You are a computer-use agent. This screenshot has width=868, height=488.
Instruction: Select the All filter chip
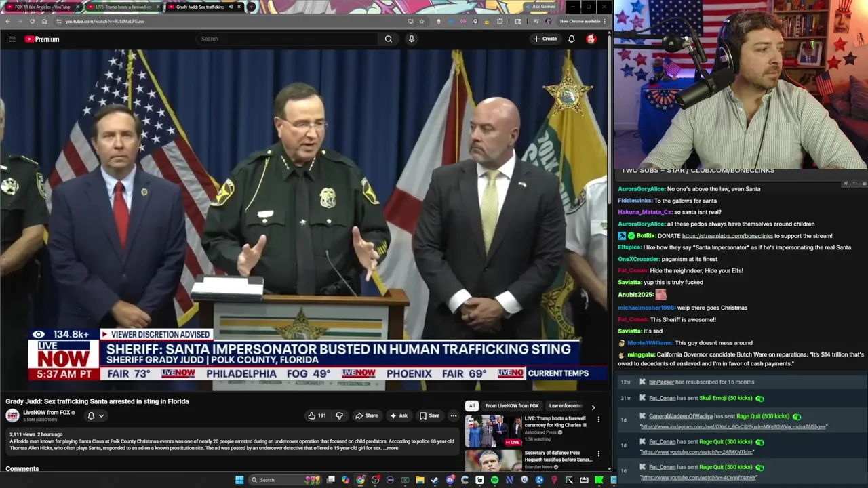coord(471,406)
